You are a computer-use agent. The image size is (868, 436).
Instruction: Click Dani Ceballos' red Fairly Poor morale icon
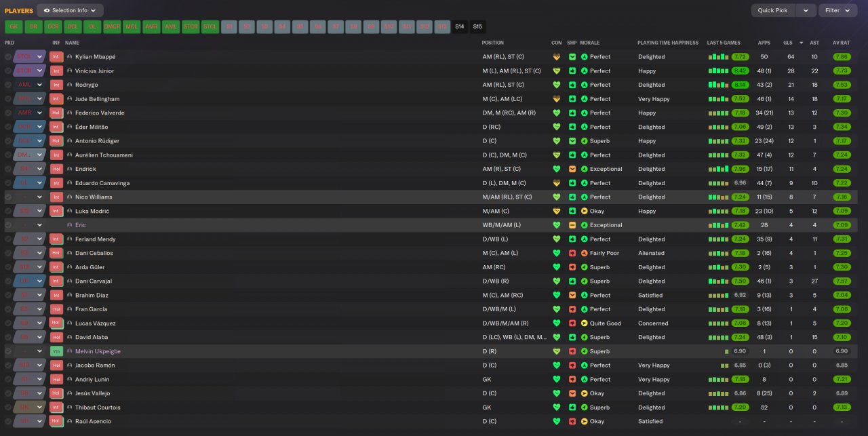coord(585,253)
